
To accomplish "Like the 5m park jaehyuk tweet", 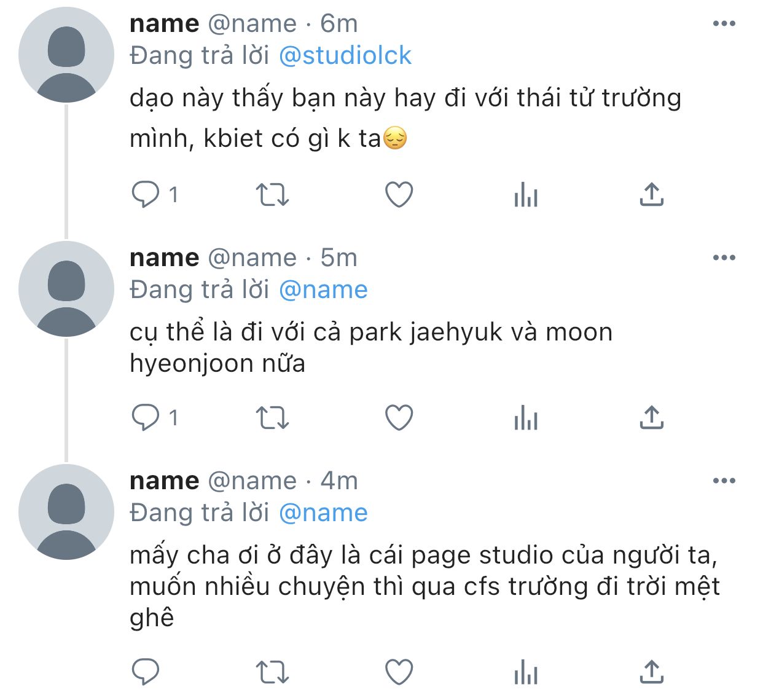I will 399,418.
